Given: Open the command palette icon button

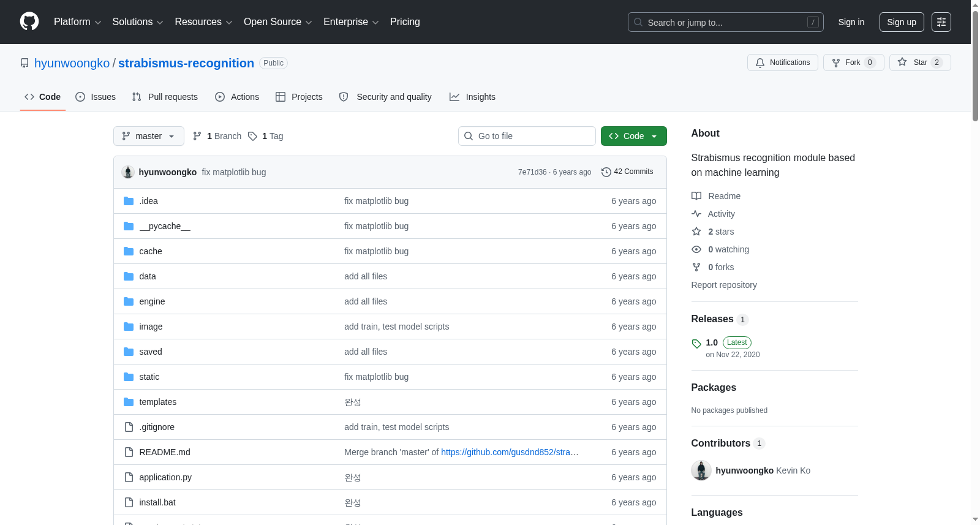Looking at the screenshot, I should click(941, 22).
